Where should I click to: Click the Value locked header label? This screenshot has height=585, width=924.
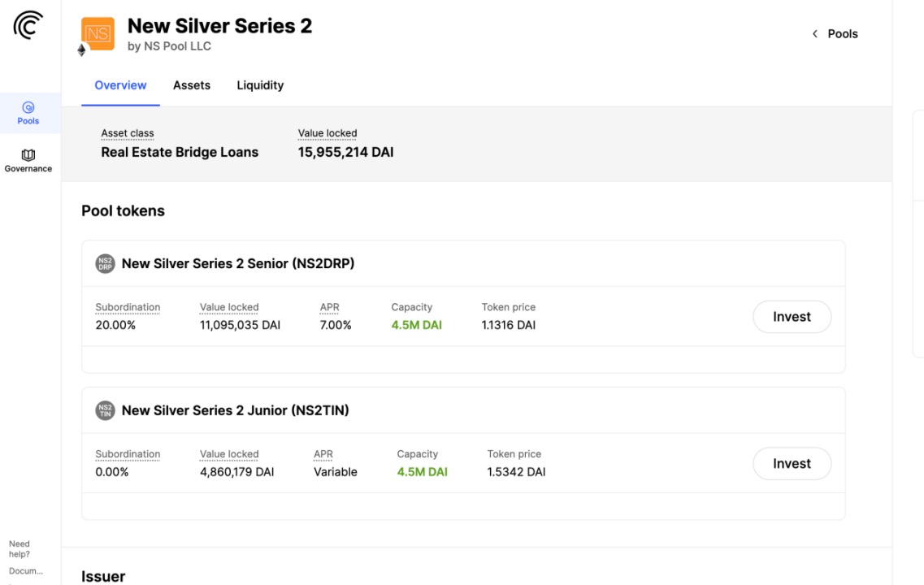328,133
